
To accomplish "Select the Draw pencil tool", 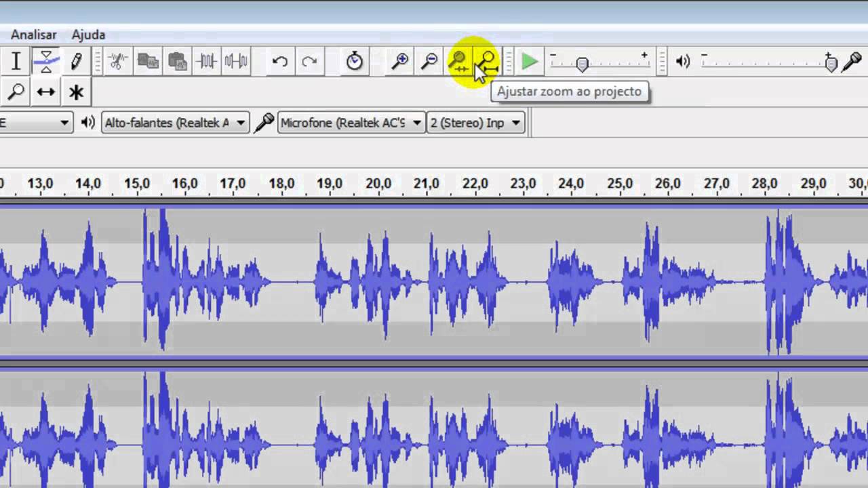I will tap(76, 61).
